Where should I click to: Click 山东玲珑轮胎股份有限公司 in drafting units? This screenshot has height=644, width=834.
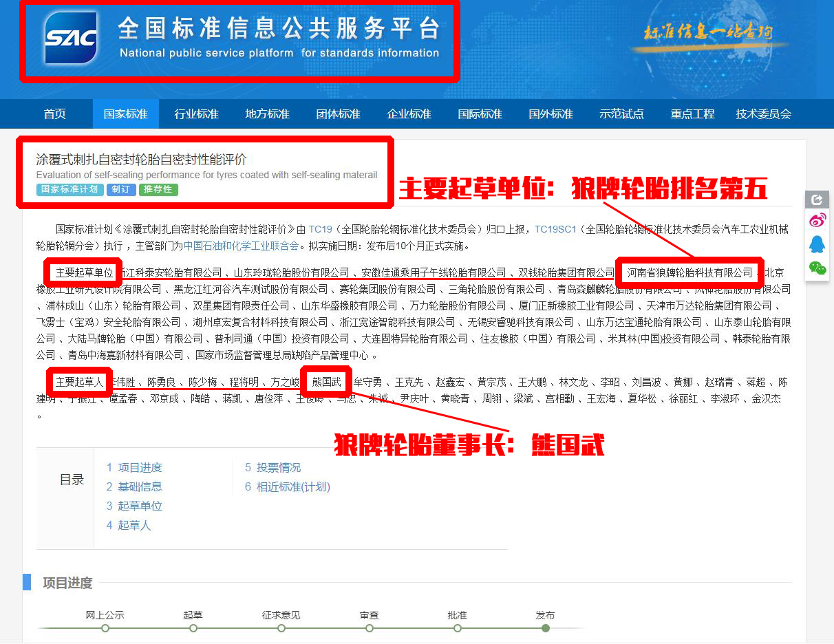(292, 272)
